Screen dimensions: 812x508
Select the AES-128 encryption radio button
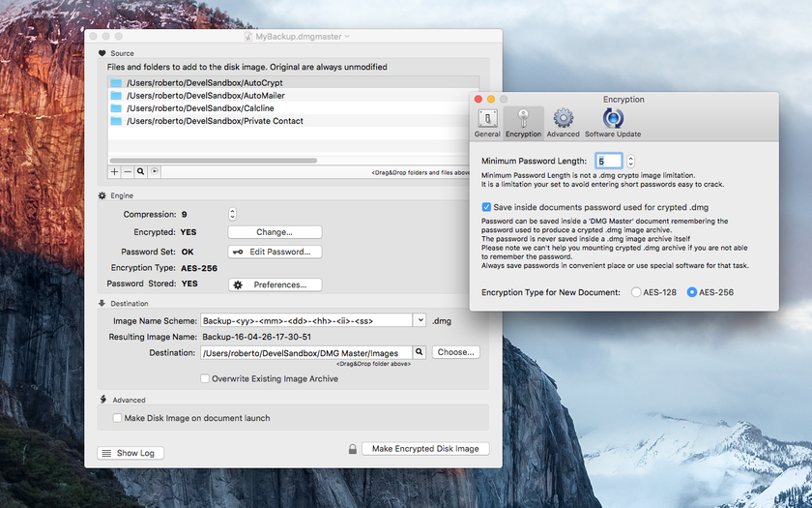(635, 292)
